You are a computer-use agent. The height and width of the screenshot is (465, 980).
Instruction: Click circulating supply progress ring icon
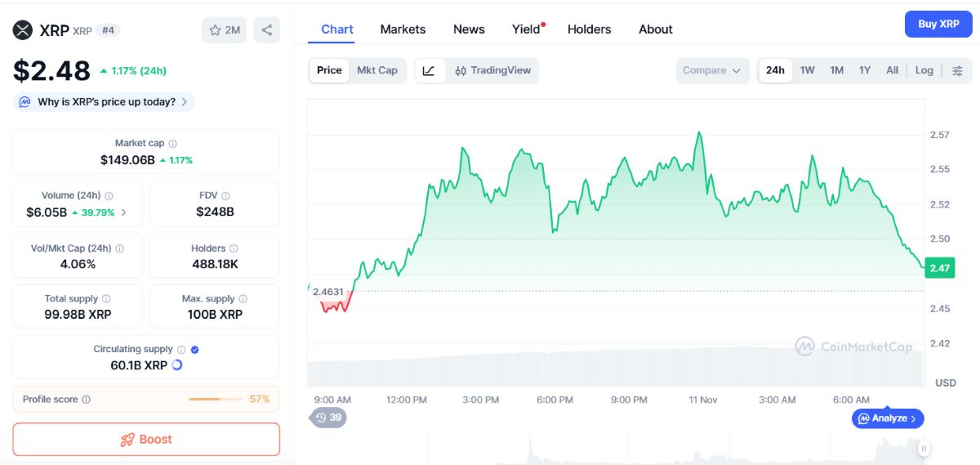176,365
